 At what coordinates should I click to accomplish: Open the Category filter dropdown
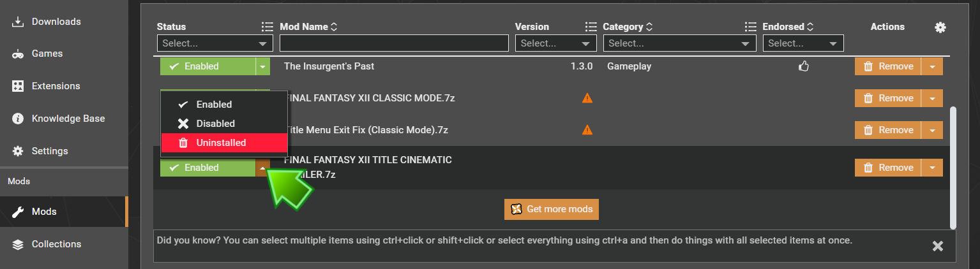point(679,43)
